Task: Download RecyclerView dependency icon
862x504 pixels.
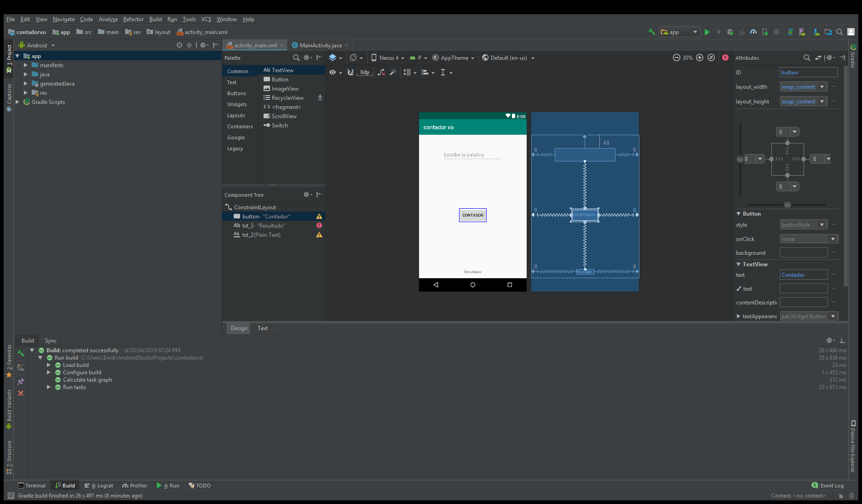Action: coord(320,97)
